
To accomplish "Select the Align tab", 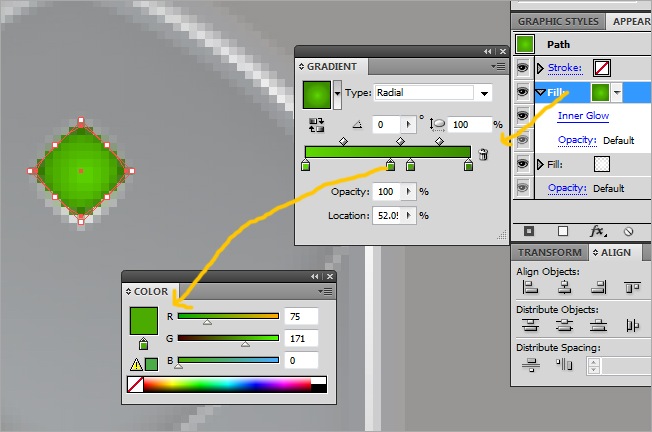I will tap(615, 253).
